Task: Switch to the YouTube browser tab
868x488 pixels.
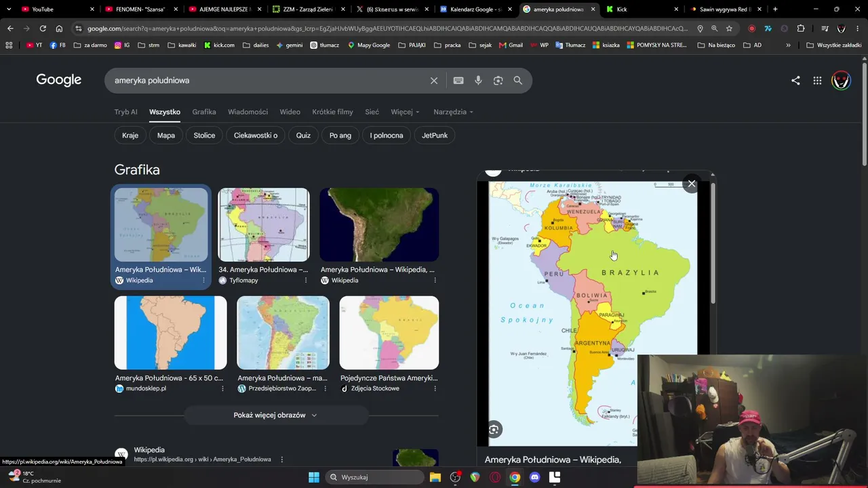Action: pyautogui.click(x=54, y=9)
